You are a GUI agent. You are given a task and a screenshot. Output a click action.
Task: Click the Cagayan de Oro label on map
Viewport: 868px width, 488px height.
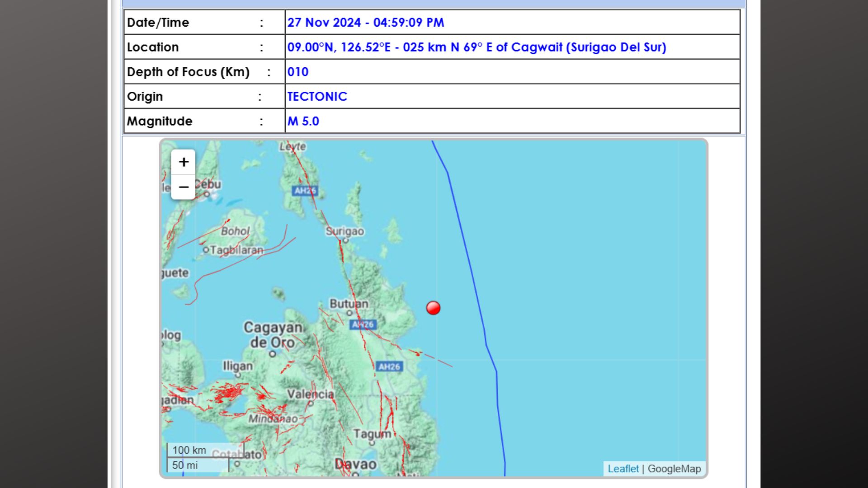pyautogui.click(x=273, y=334)
